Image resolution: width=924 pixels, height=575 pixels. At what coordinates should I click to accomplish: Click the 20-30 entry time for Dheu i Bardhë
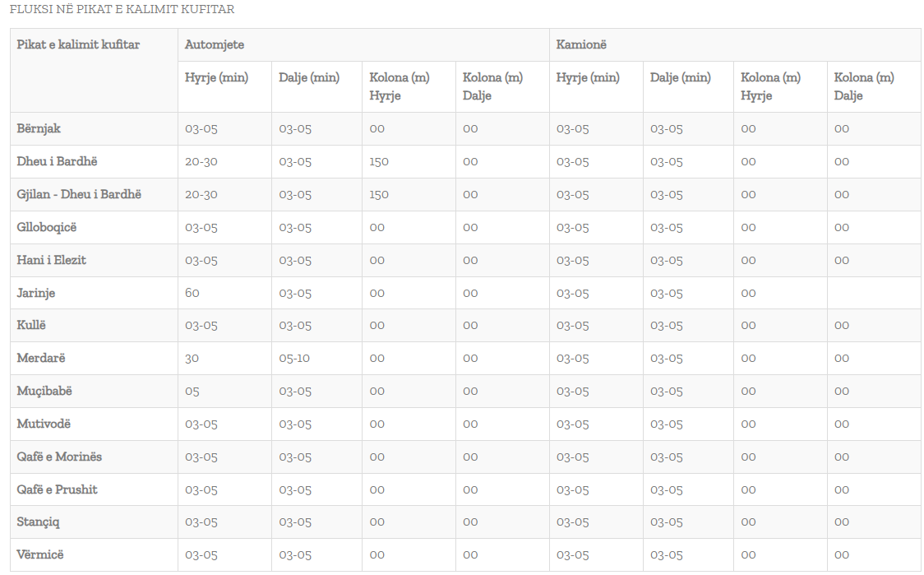[x=201, y=161]
